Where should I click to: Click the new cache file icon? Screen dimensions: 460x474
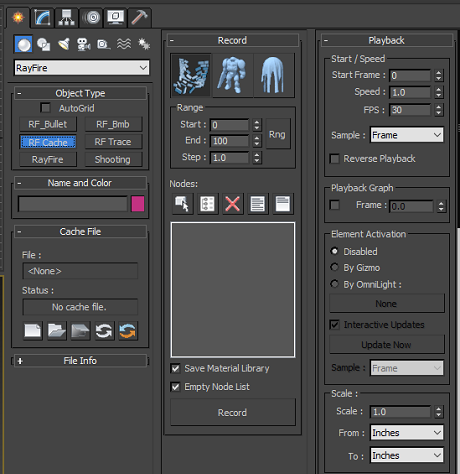pos(32,331)
